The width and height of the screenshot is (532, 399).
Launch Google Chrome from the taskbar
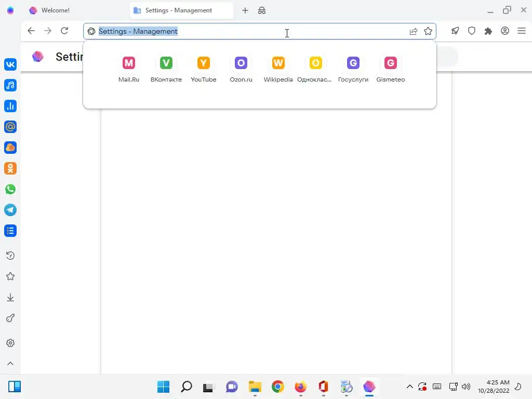(x=277, y=387)
